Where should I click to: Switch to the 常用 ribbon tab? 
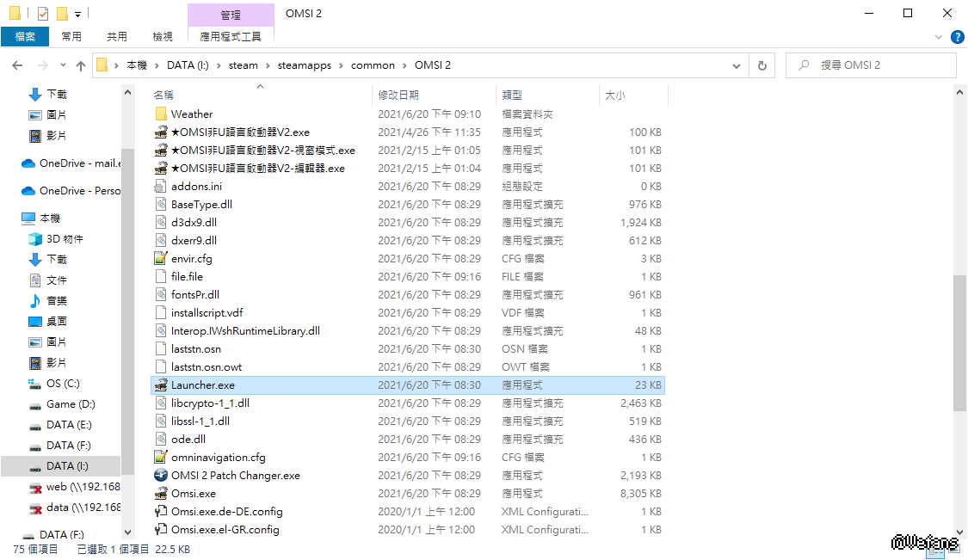tap(71, 37)
